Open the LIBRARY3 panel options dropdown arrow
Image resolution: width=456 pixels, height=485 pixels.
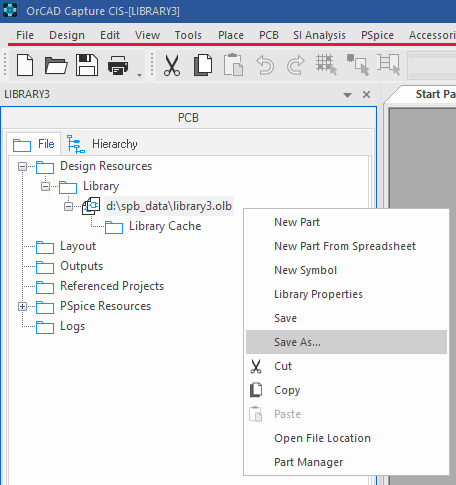pyautogui.click(x=347, y=95)
